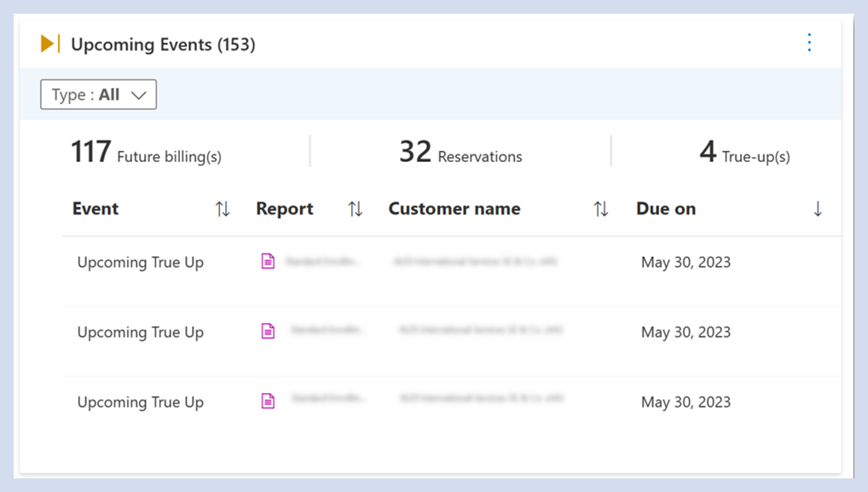The image size is (868, 492).
Task: Expand the Type: All filter dropdown
Action: (98, 95)
